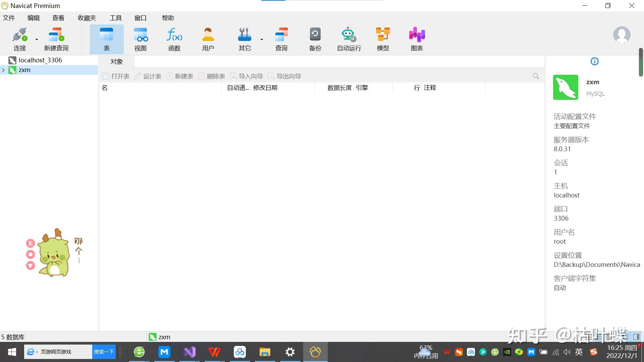This screenshot has width=644, height=362.
Task: Open the 工具 menu
Action: (116, 18)
